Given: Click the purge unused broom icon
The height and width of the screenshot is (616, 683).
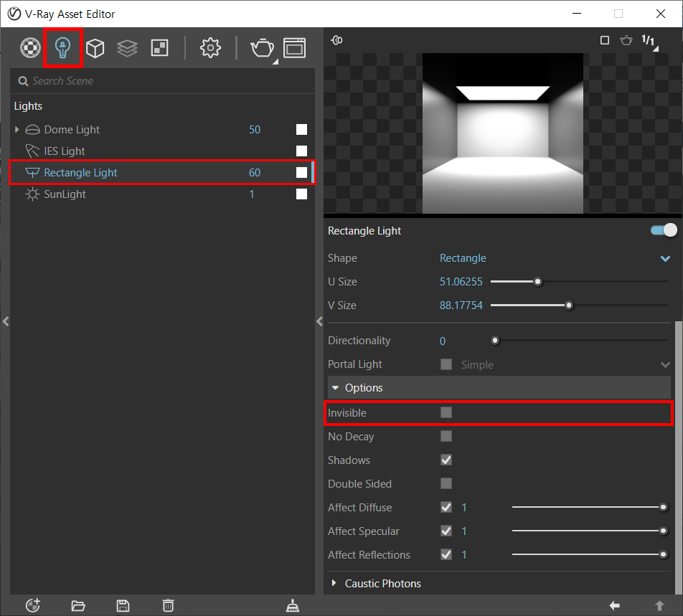Looking at the screenshot, I should (292, 605).
